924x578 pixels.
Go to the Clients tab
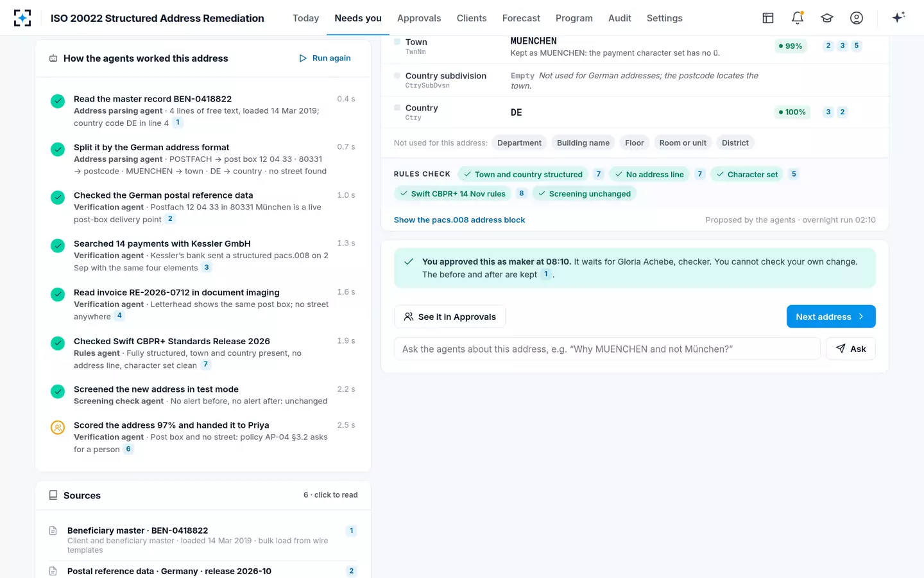(x=472, y=18)
